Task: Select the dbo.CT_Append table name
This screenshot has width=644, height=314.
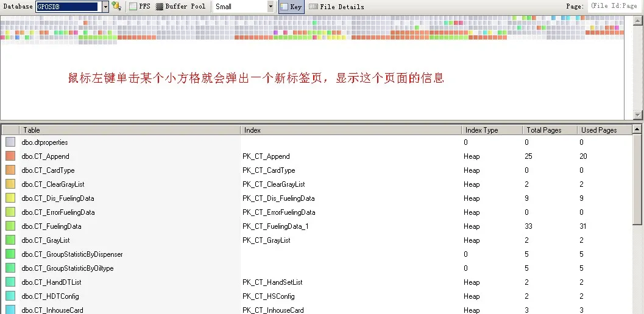Action: 45,156
